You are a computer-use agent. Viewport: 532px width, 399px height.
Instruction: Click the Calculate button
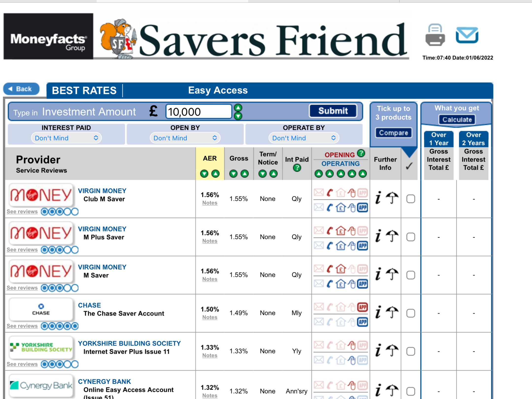pos(457,120)
